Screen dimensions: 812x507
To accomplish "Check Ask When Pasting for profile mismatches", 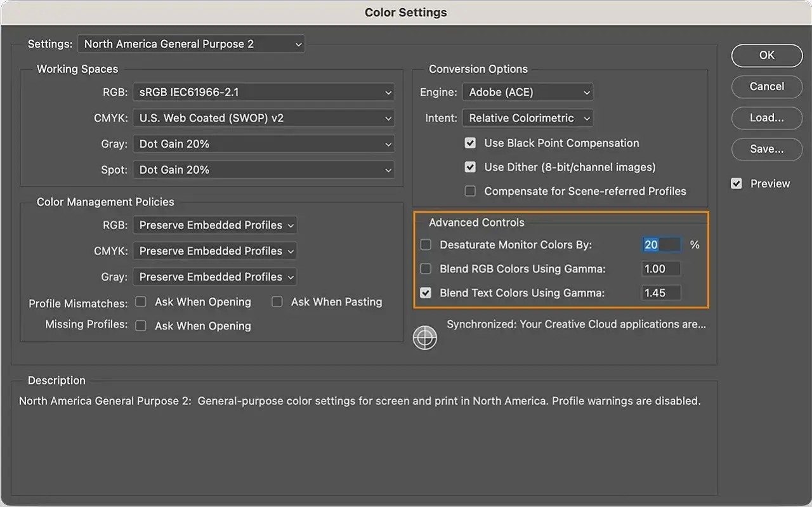I will pyautogui.click(x=277, y=302).
